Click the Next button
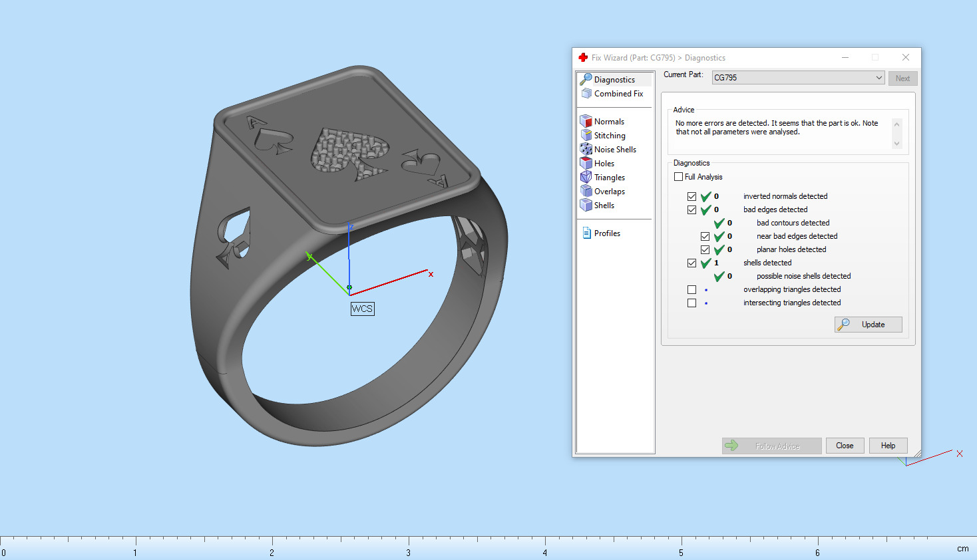The image size is (977, 560). tap(902, 78)
